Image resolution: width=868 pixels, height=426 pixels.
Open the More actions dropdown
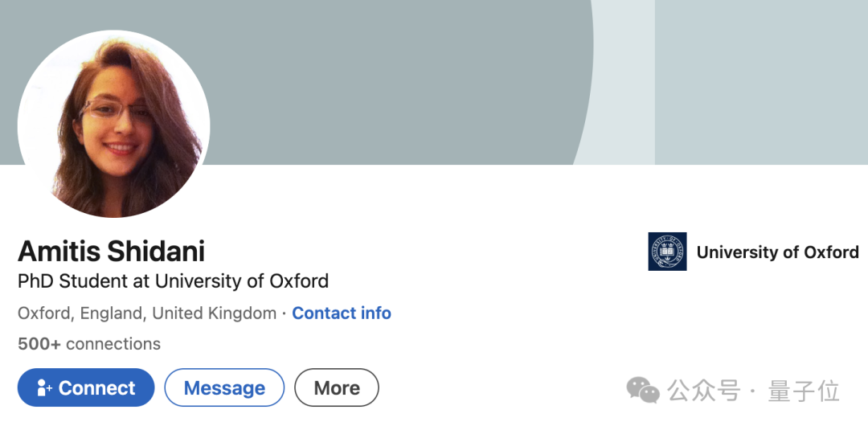tap(336, 388)
